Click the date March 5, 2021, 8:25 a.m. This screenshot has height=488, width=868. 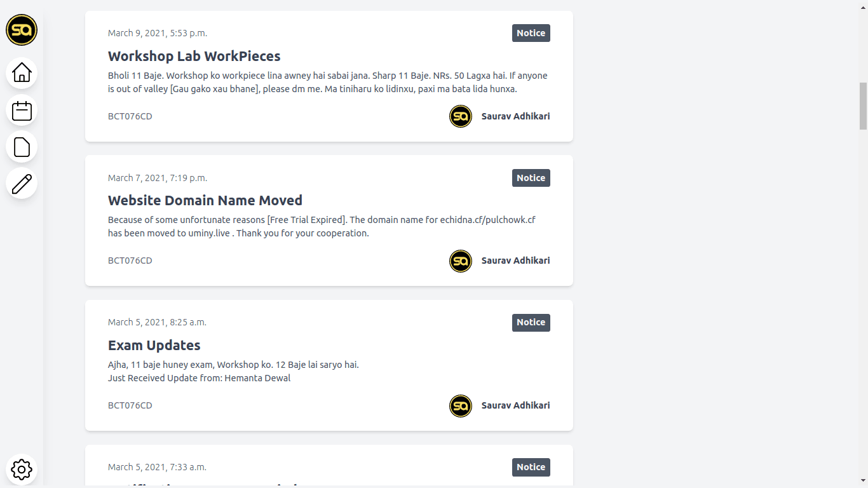tap(158, 322)
